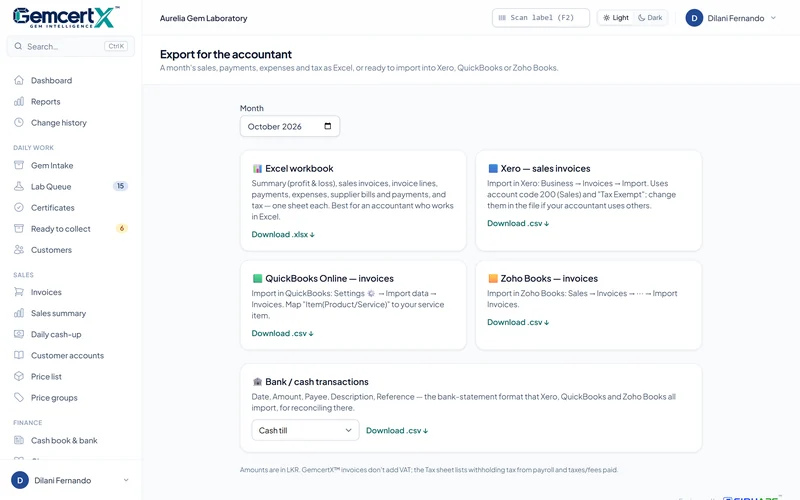Click the Certificates check-badge icon

click(19, 208)
